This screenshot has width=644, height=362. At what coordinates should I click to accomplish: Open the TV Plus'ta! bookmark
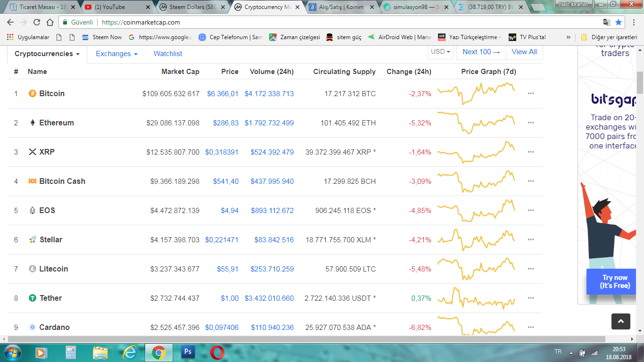(x=527, y=37)
